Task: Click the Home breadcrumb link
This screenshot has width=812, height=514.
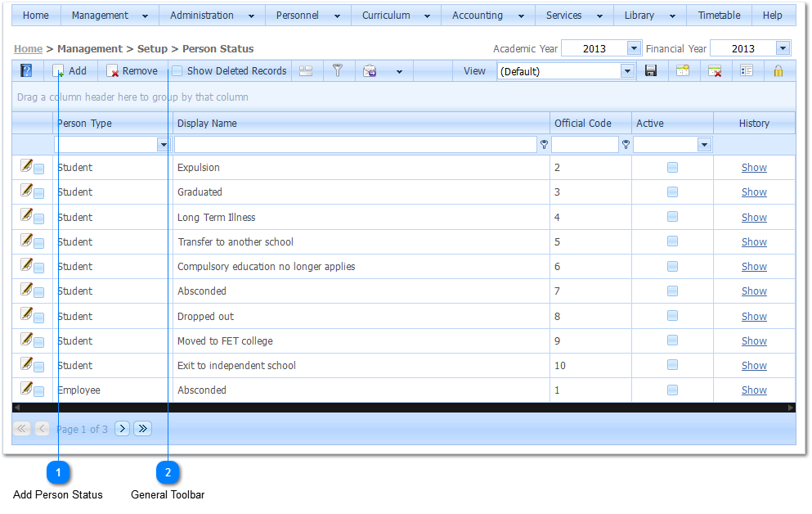Action: tap(28, 49)
